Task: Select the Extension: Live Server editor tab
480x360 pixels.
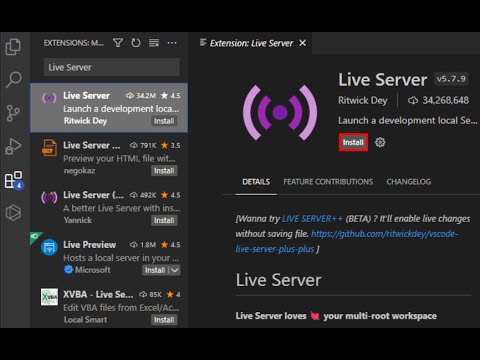Action: coord(251,43)
